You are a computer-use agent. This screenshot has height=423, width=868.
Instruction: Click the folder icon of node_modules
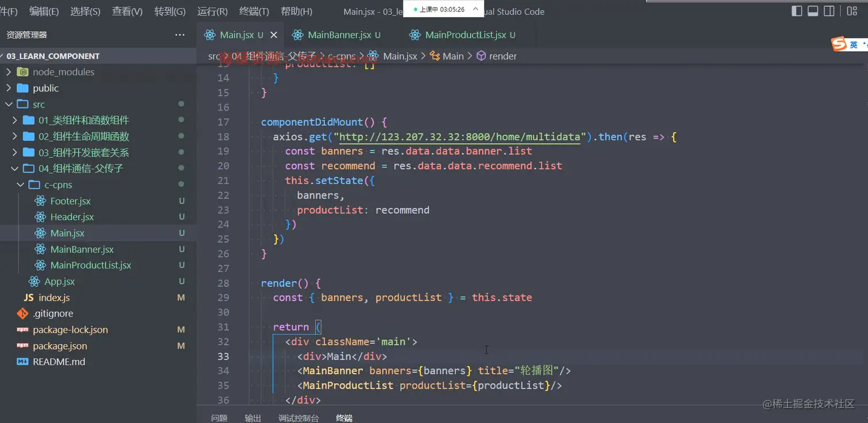(23, 72)
